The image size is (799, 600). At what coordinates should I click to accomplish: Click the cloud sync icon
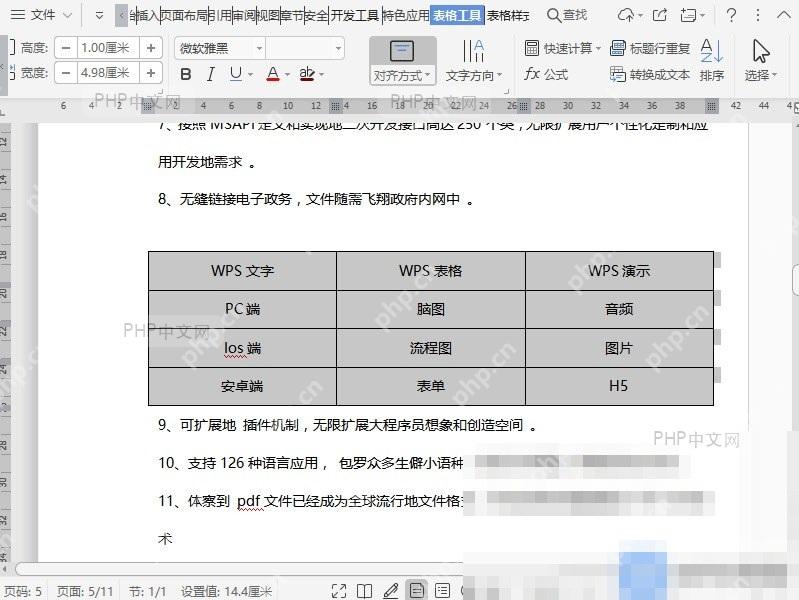[626, 15]
